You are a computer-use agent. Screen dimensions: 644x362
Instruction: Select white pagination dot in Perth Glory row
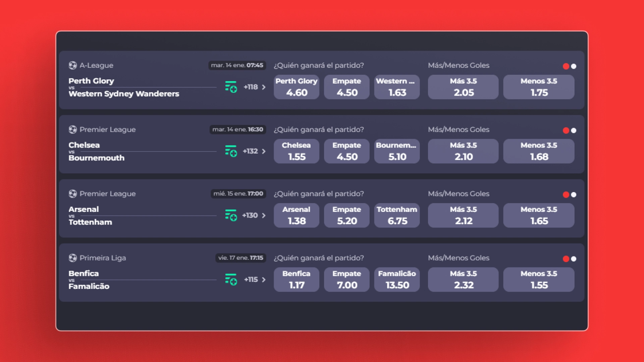574,66
